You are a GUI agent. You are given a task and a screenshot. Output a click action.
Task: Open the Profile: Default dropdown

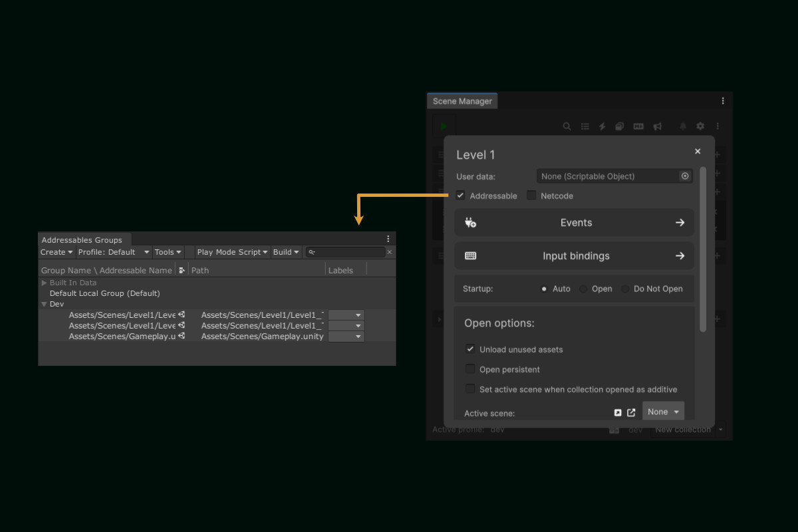114,252
